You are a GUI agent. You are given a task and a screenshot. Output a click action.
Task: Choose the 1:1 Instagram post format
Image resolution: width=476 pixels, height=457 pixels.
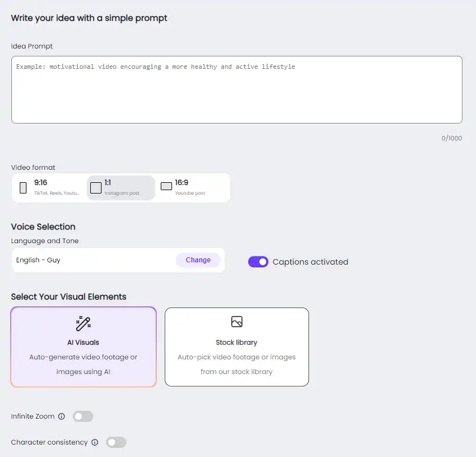(121, 188)
